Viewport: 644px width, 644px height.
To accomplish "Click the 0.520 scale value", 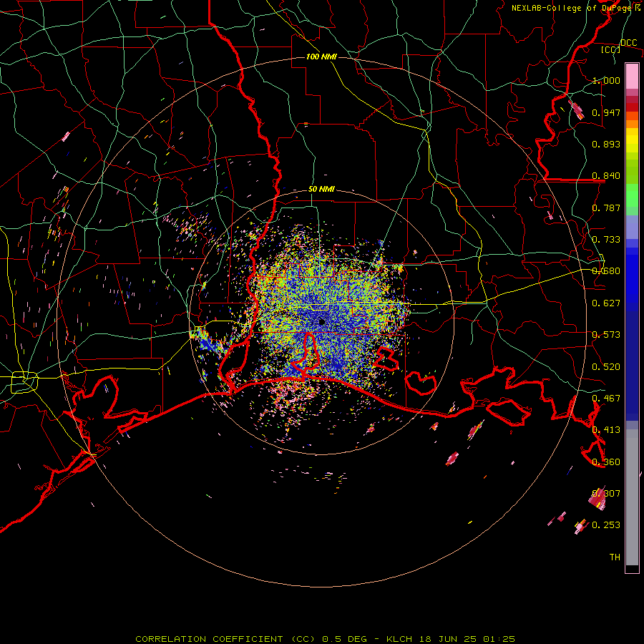I will click(606, 367).
